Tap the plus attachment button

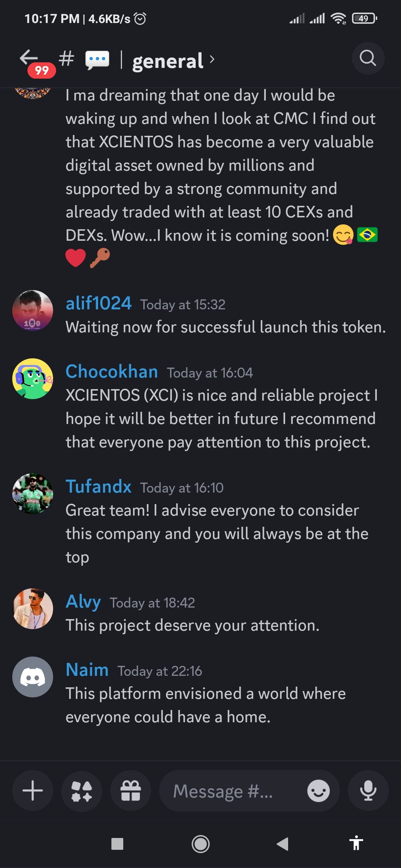(x=33, y=790)
